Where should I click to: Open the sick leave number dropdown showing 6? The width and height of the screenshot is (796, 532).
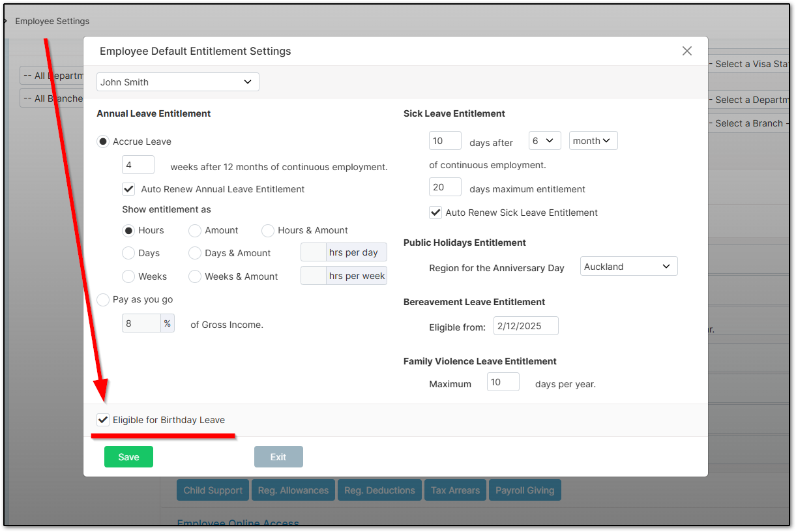click(545, 141)
